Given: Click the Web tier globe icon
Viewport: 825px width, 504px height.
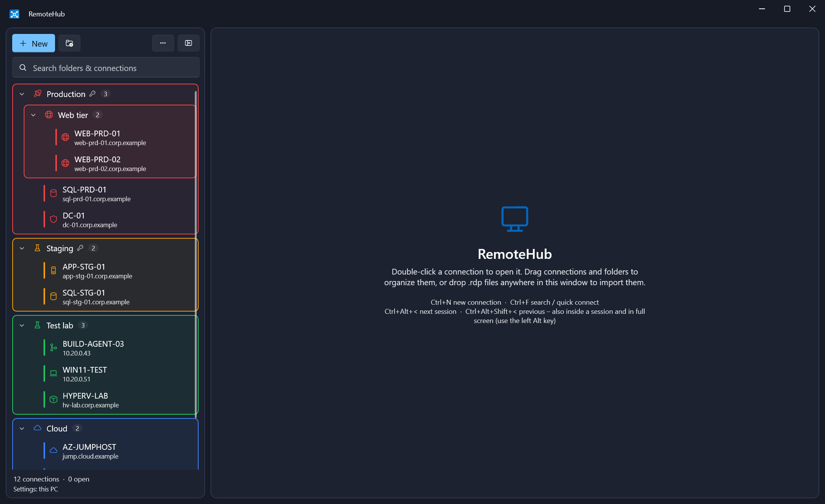Looking at the screenshot, I should (x=49, y=115).
